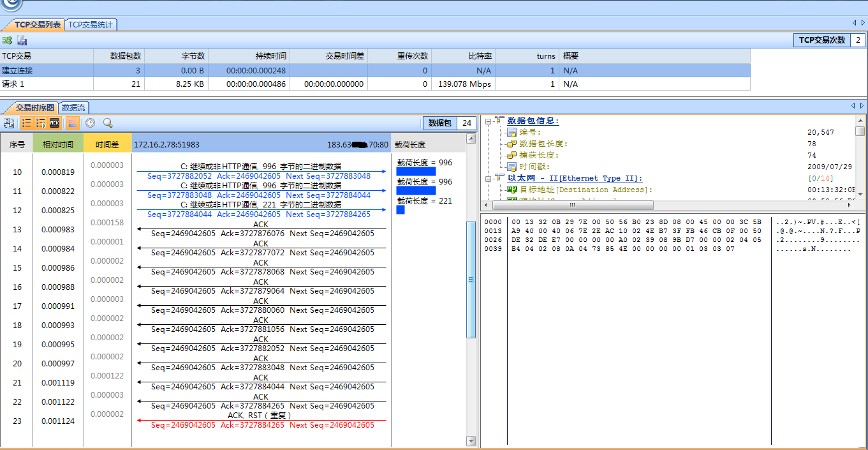Click the export/save TCP transaction list icon
The image size is (868, 450).
(22, 40)
